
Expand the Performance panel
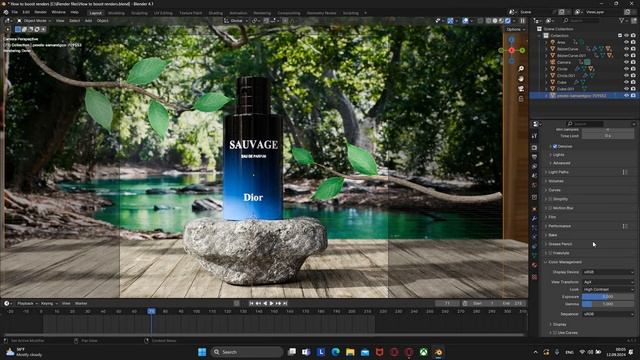(559, 226)
